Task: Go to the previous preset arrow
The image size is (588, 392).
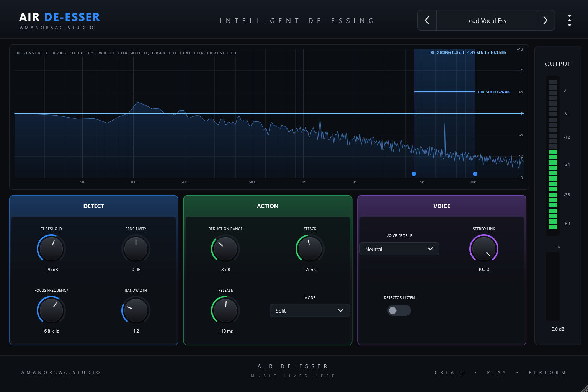Action: click(427, 20)
